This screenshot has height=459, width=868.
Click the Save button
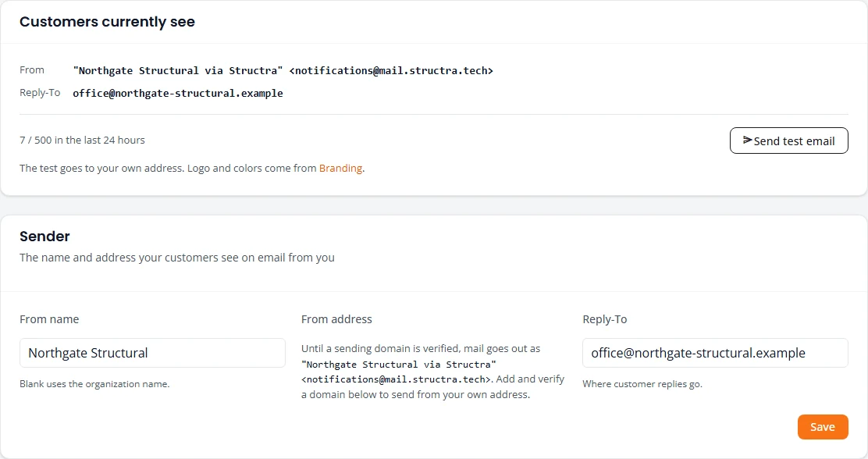coord(823,427)
